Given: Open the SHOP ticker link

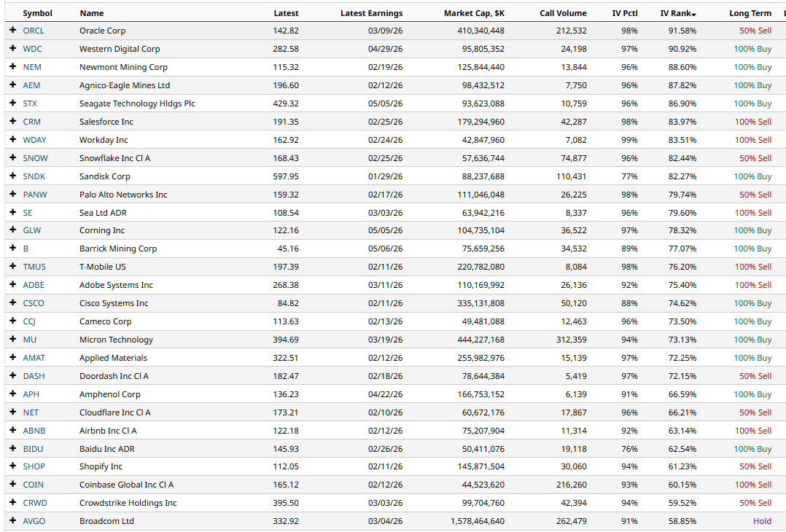Looking at the screenshot, I should (x=34, y=466).
